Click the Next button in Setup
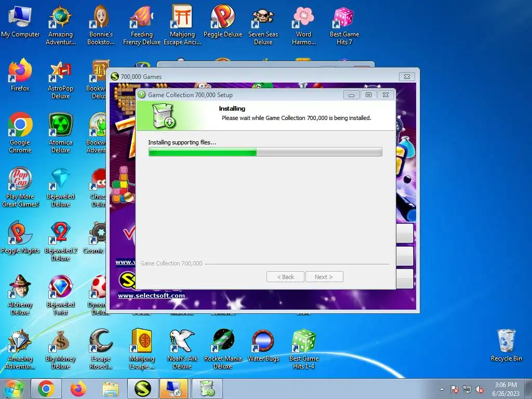This screenshot has height=399, width=532. pyautogui.click(x=324, y=277)
